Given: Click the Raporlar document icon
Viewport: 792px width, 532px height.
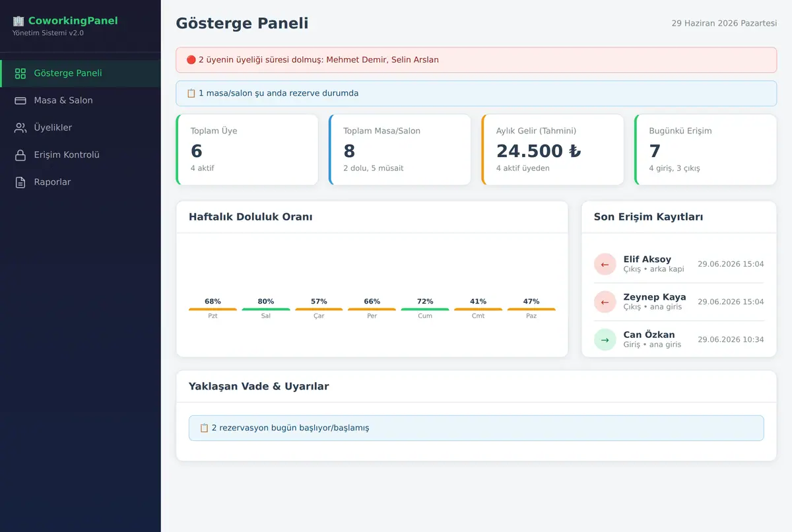Looking at the screenshot, I should [20, 182].
